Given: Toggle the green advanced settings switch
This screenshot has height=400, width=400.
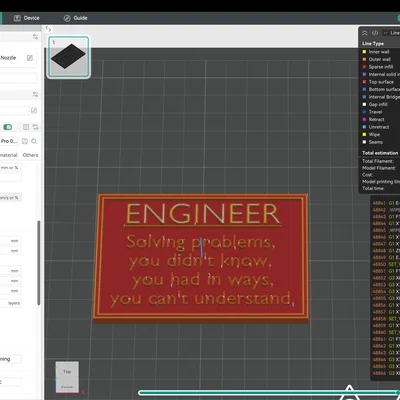Looking at the screenshot, I should 8,127.
